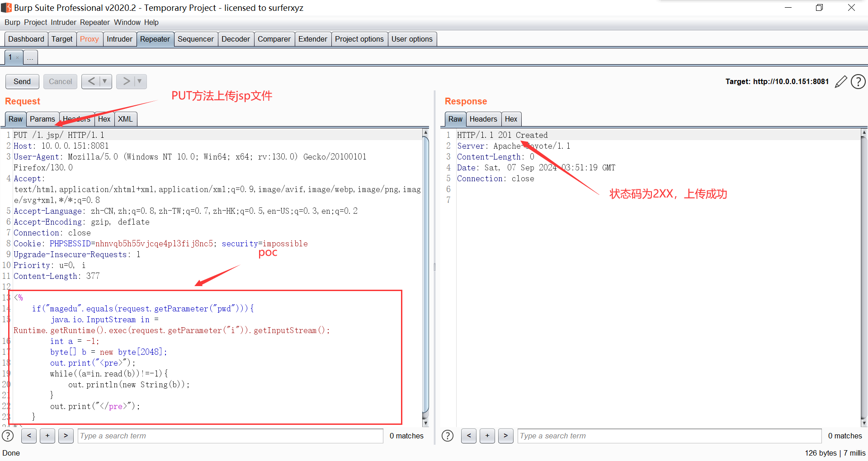Open the User options tab

pos(412,39)
